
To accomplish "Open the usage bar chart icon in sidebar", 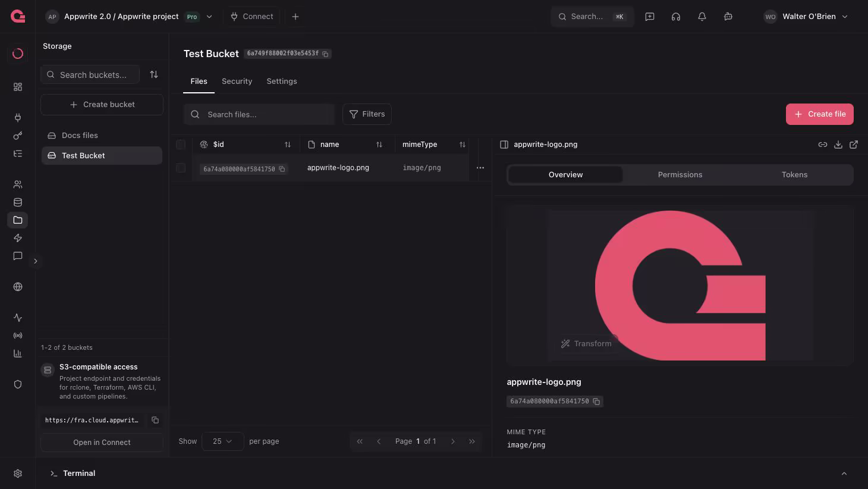I will 18,353.
